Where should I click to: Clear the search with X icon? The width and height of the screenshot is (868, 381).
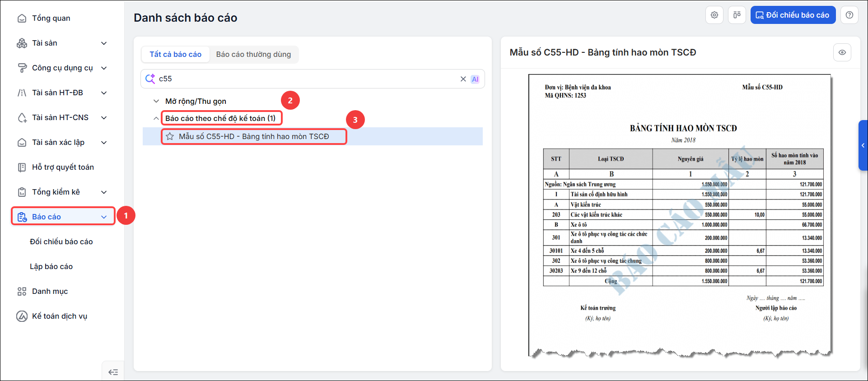coord(463,79)
